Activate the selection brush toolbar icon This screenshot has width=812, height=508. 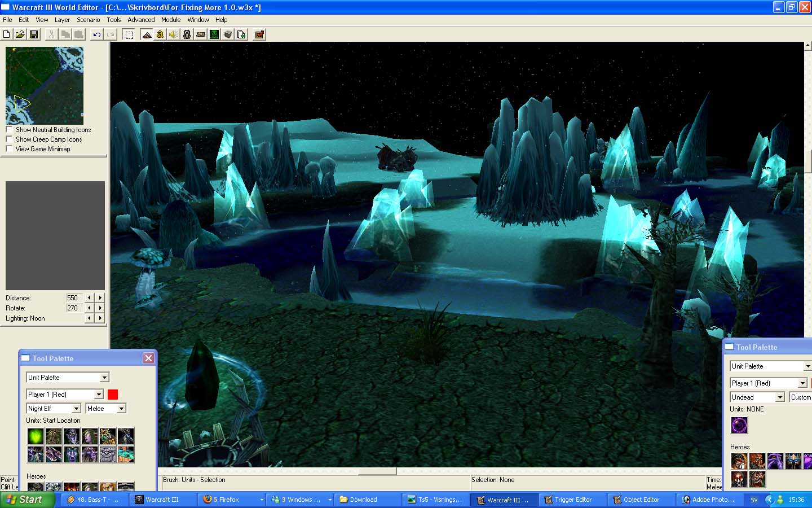(129, 34)
